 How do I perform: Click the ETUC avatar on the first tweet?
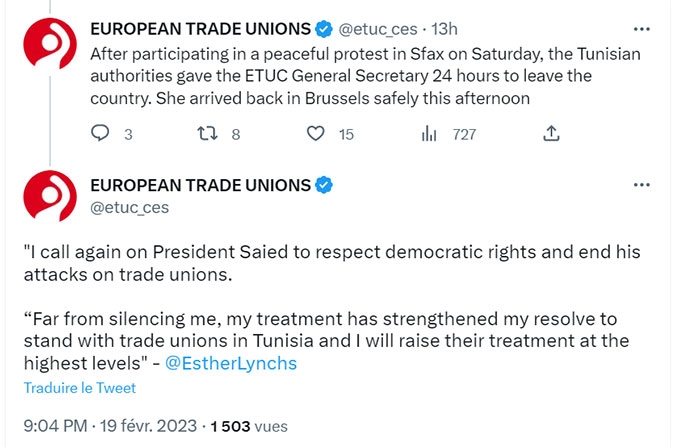pos(50,43)
